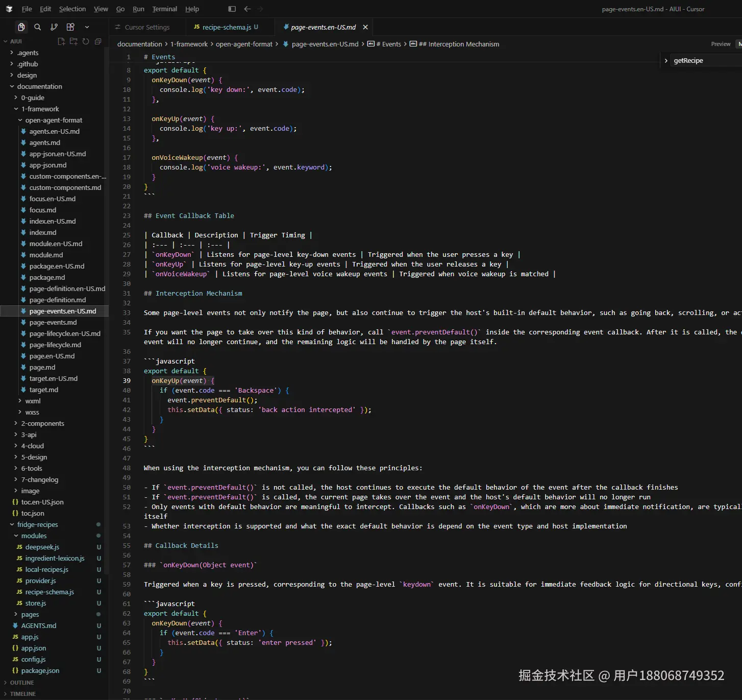Open the Terminal menu
This screenshot has width=742, height=700.
click(164, 9)
